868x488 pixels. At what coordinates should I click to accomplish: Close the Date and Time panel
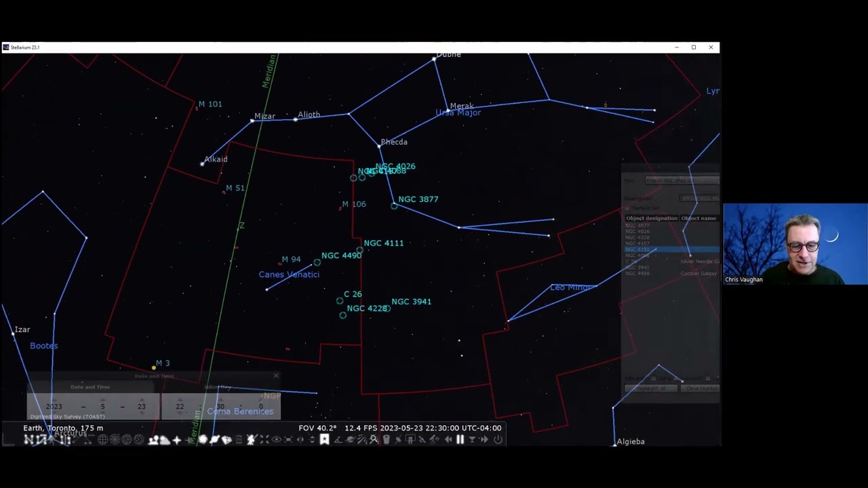[276, 375]
